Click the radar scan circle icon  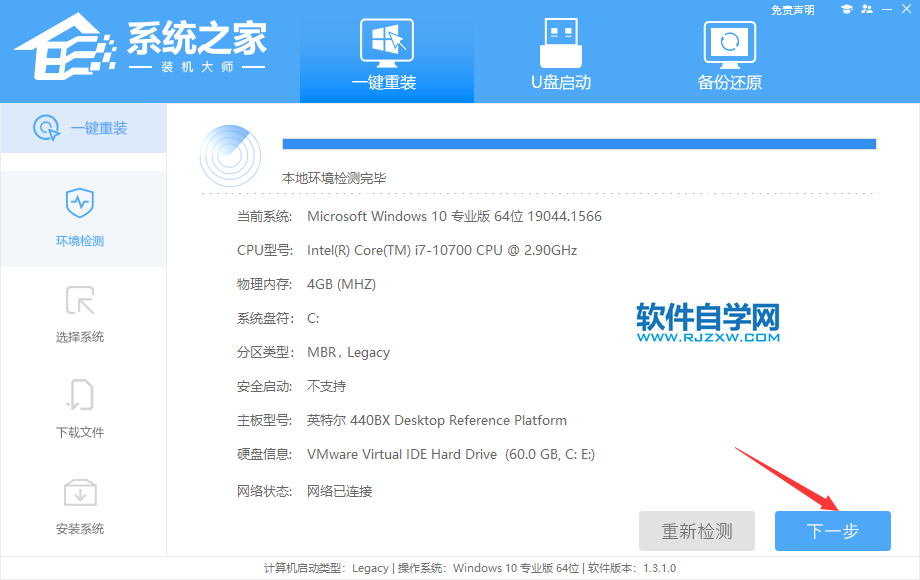point(231,156)
